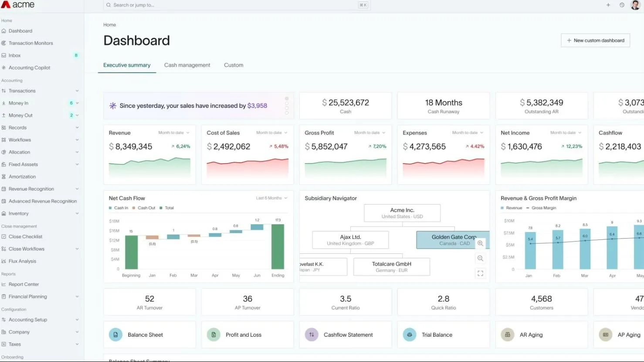Click the Profit and Loss report icon

tap(214, 335)
